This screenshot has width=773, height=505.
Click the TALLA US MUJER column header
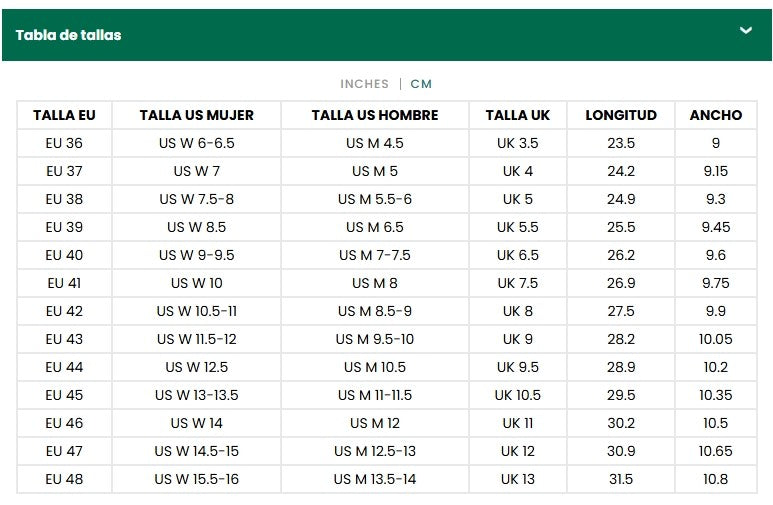click(x=196, y=115)
